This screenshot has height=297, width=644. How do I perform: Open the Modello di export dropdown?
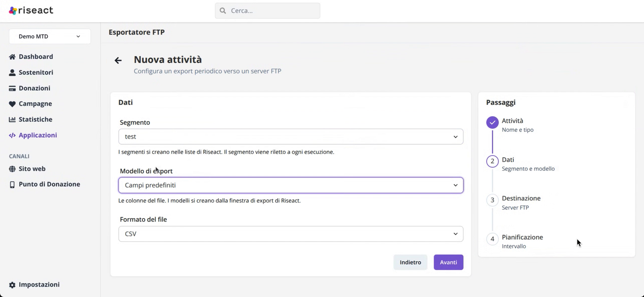(x=291, y=185)
